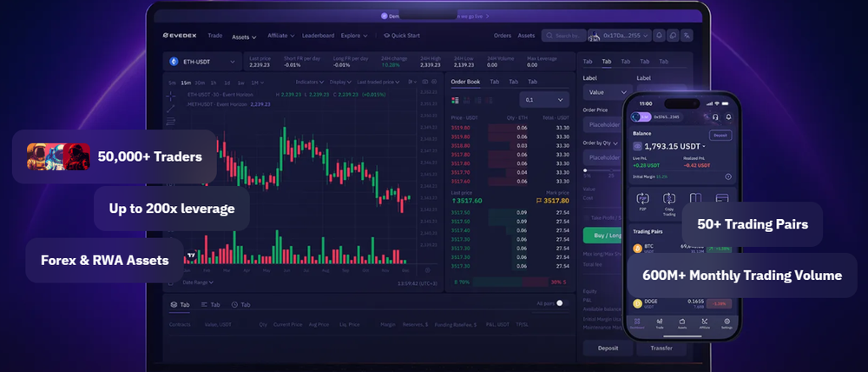Open the 1M timeframe dropdown
Image resolution: width=868 pixels, height=372 pixels.
tap(258, 83)
